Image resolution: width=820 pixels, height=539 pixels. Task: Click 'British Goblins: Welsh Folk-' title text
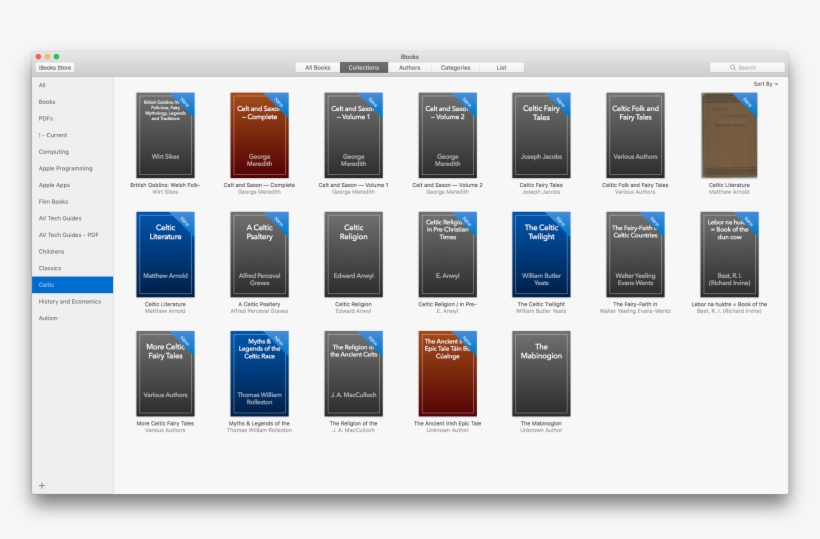(165, 185)
